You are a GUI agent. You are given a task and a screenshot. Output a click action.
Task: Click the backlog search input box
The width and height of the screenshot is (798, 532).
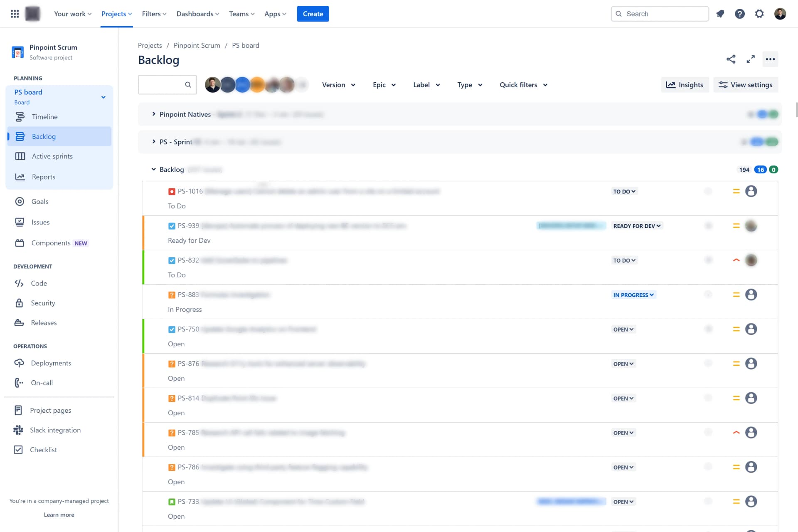[167, 85]
